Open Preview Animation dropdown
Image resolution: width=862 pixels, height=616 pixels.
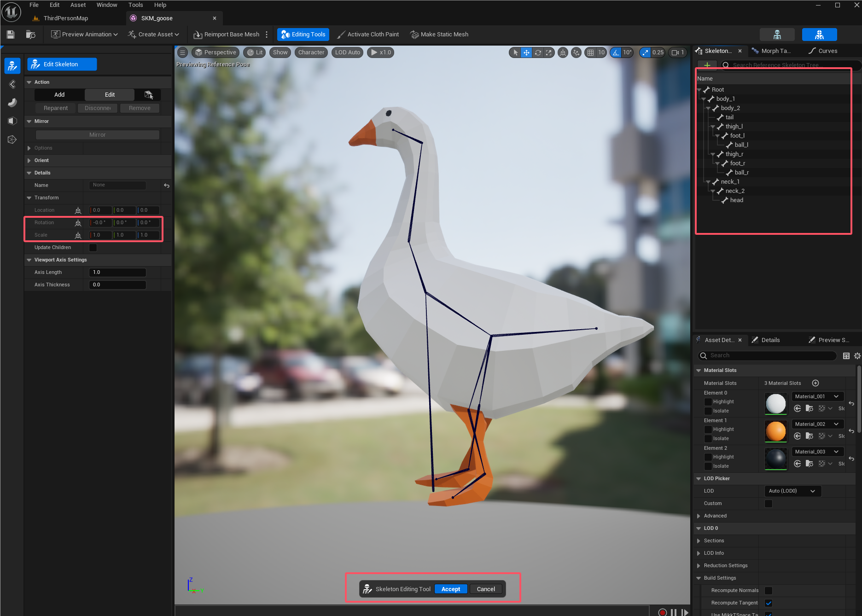(84, 35)
